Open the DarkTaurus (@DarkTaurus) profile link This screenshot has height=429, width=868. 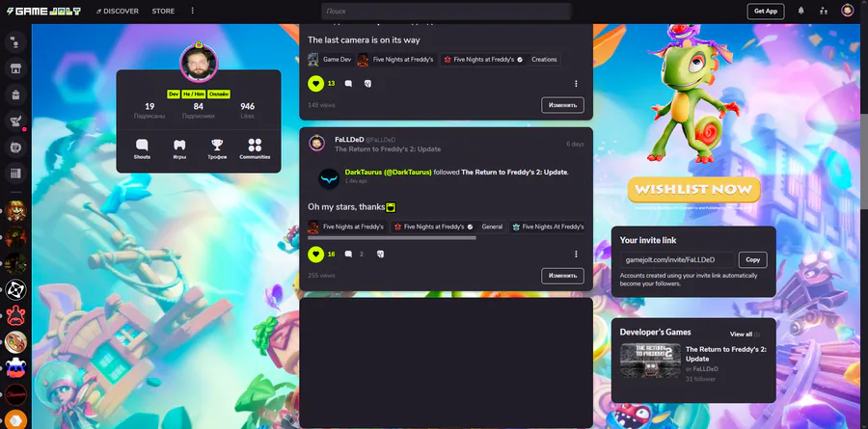pos(388,173)
